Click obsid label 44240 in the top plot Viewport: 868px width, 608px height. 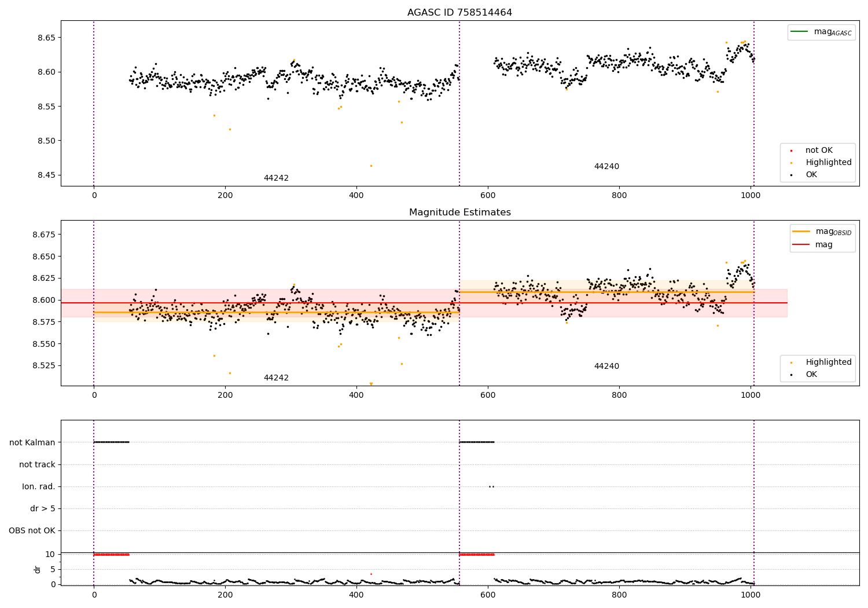[606, 167]
